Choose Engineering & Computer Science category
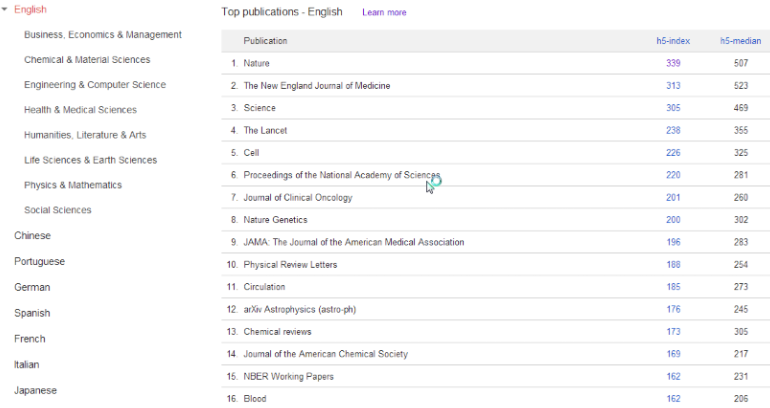Image resolution: width=770 pixels, height=408 pixels. pos(95,85)
